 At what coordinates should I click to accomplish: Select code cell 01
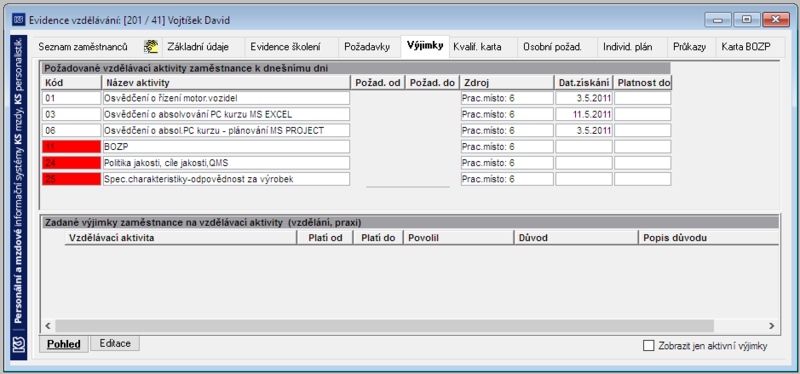(x=72, y=98)
